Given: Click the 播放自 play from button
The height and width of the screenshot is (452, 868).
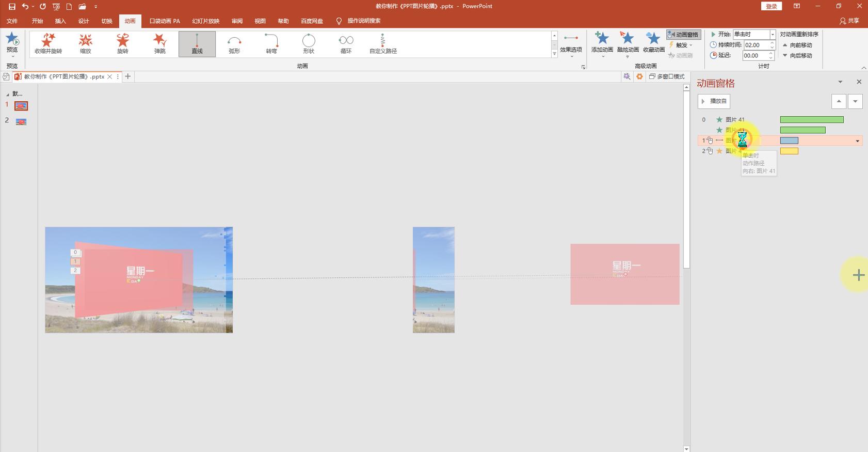Looking at the screenshot, I should pos(714,101).
